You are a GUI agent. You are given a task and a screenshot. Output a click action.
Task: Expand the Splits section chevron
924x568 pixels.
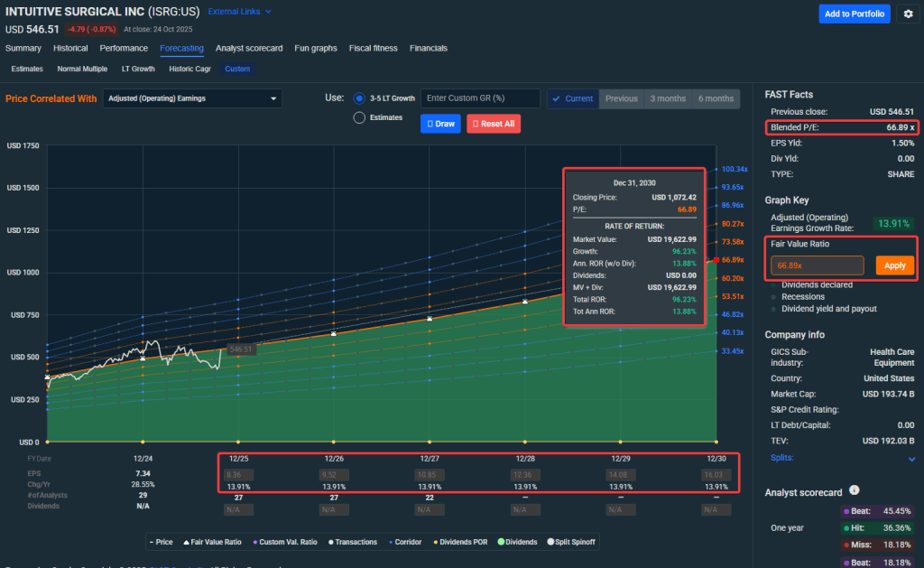(x=911, y=459)
